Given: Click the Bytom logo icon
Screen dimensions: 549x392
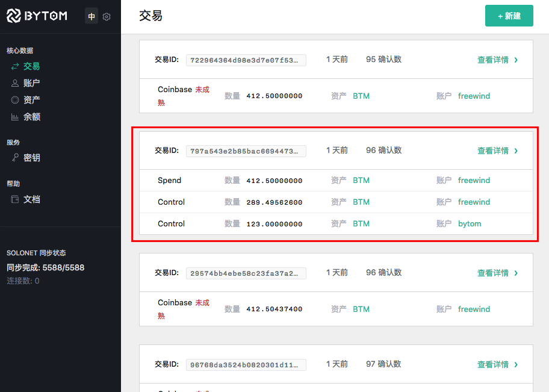Looking at the screenshot, I should pos(14,16).
